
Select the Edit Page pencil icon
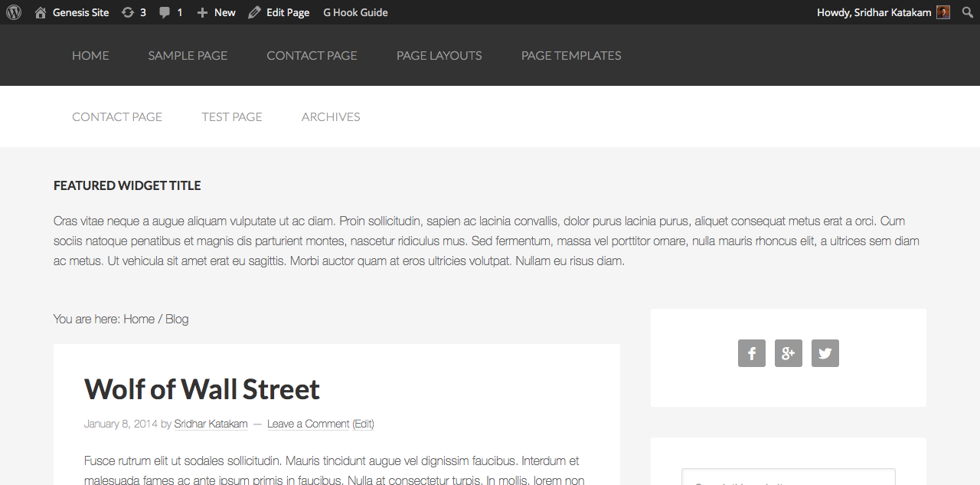click(x=253, y=11)
